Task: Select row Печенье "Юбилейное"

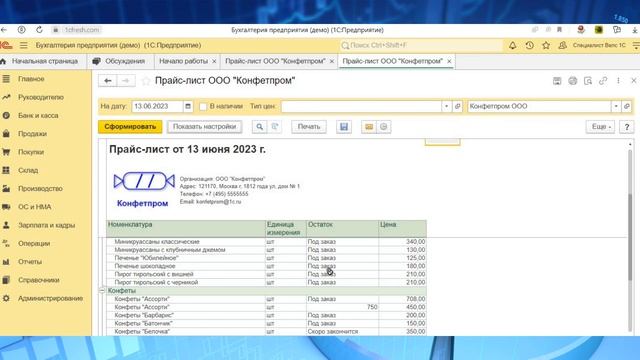Action: 267,258
